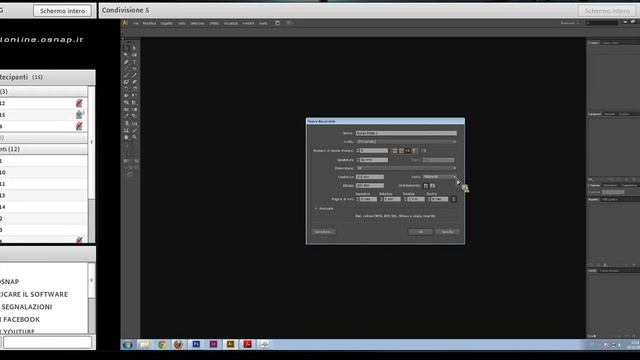Screen dimensions: 640x360
Task: Select the Blend tool
Action: pos(134,116)
